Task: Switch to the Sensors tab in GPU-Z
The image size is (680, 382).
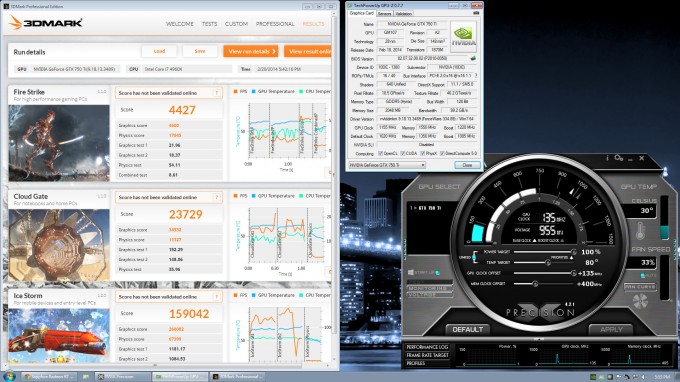Action: (384, 13)
